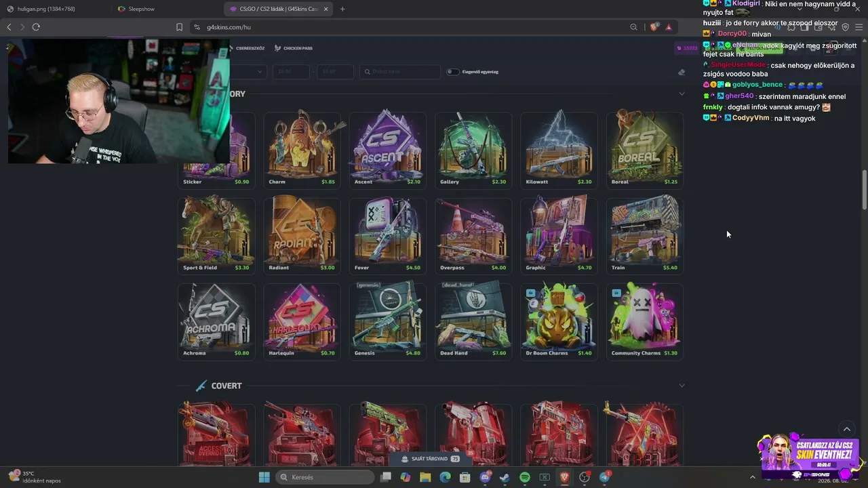
Task: Open Brave Shields lion icon
Action: tap(654, 27)
